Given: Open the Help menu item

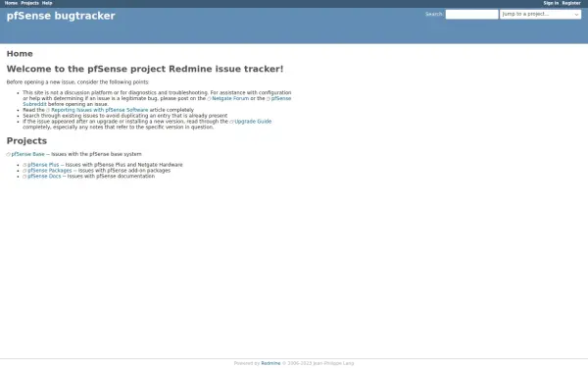Looking at the screenshot, I should 47,3.
